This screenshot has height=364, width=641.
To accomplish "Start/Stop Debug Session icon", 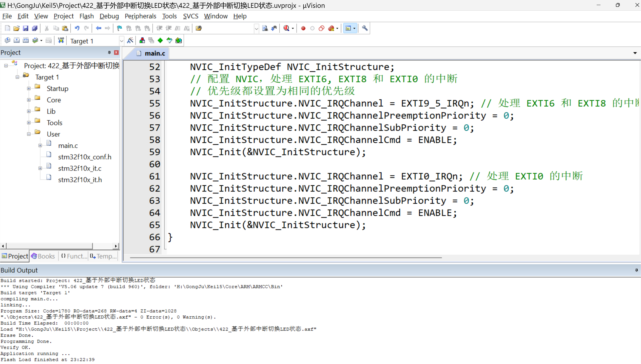I will click(x=286, y=28).
